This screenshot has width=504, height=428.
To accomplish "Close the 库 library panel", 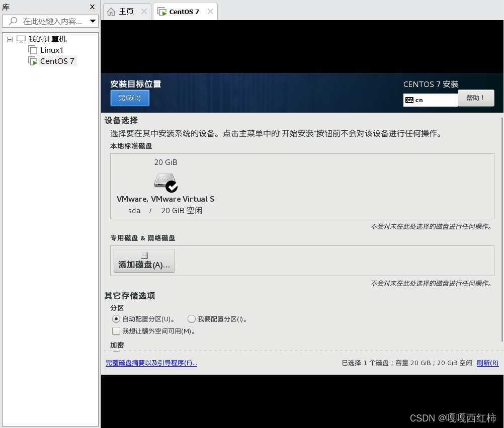I will pyautogui.click(x=92, y=7).
